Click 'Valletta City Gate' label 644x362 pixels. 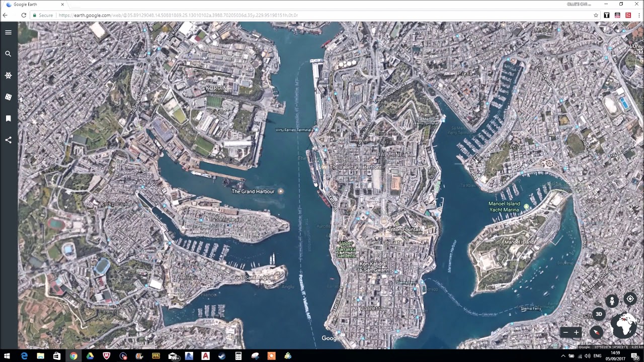point(383,242)
